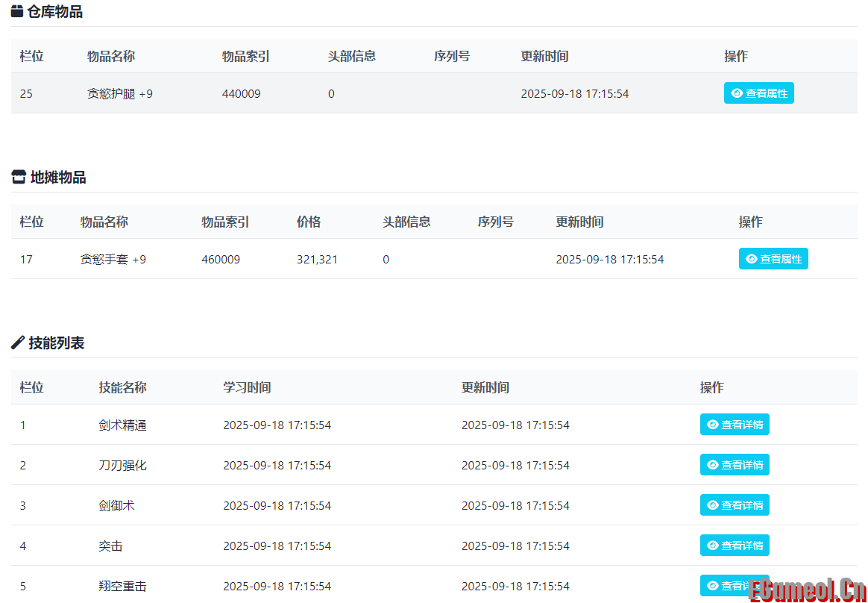Click the 学习时间 column header
Image resolution: width=868 pixels, height=603 pixels.
coord(247,388)
